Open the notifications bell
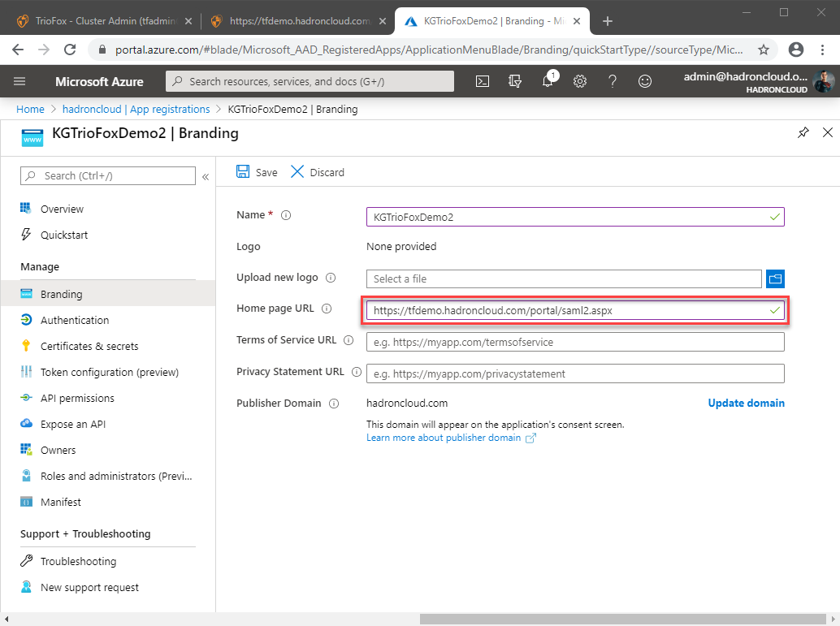The height and width of the screenshot is (626, 840). tap(548, 81)
